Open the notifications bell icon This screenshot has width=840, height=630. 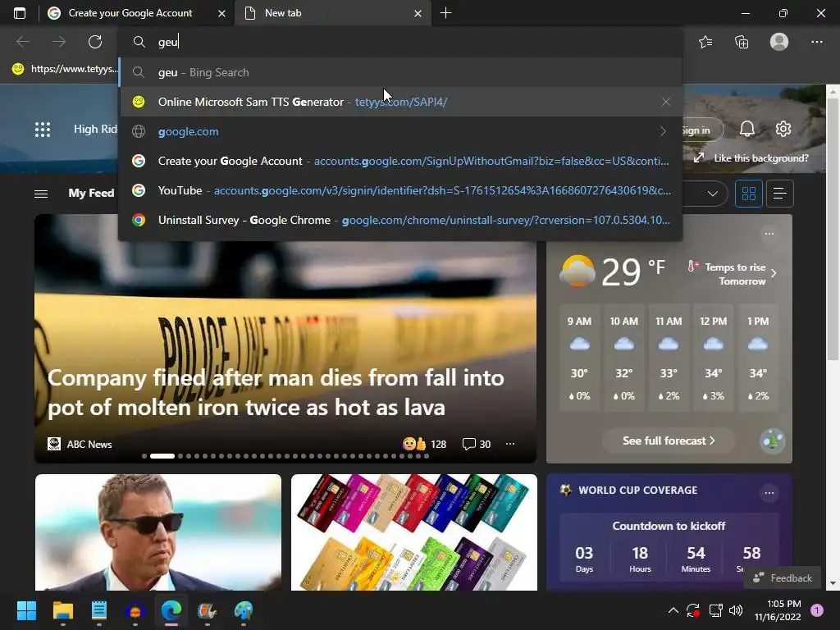pyautogui.click(x=746, y=129)
